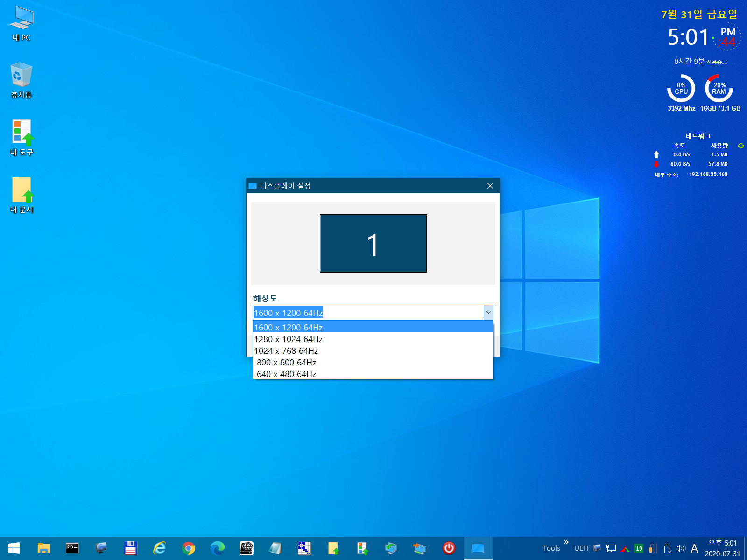Open the monitor icon left of Command Prompt

(101, 548)
